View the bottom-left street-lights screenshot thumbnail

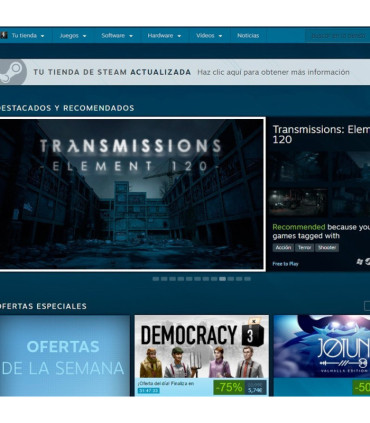click(298, 202)
